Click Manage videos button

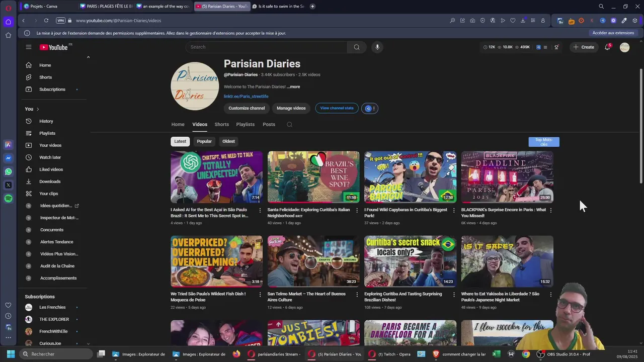click(x=291, y=108)
